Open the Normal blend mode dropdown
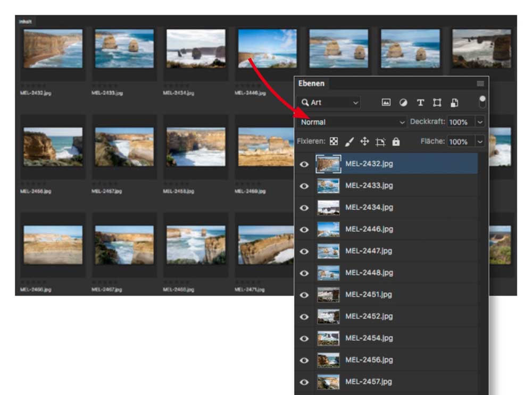This screenshot has height=395, width=532. tap(352, 122)
